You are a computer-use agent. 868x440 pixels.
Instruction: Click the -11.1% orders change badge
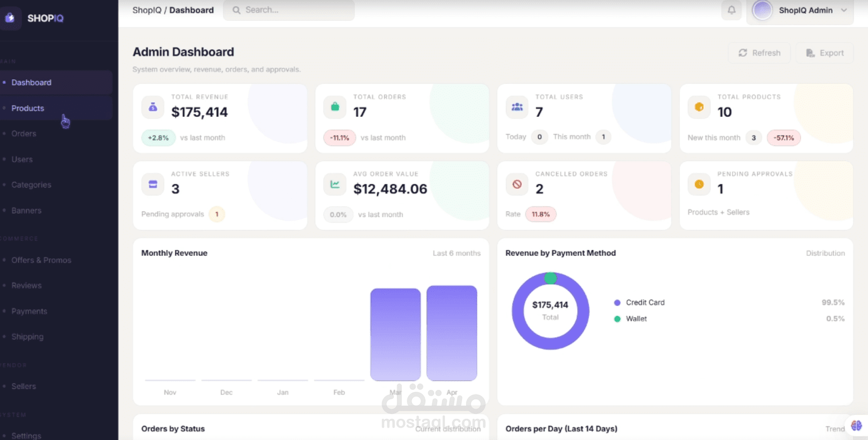click(x=340, y=138)
